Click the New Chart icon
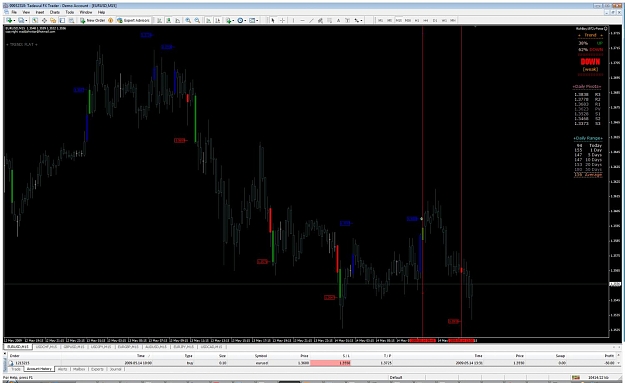This screenshot has width=625, height=383. (8, 20)
